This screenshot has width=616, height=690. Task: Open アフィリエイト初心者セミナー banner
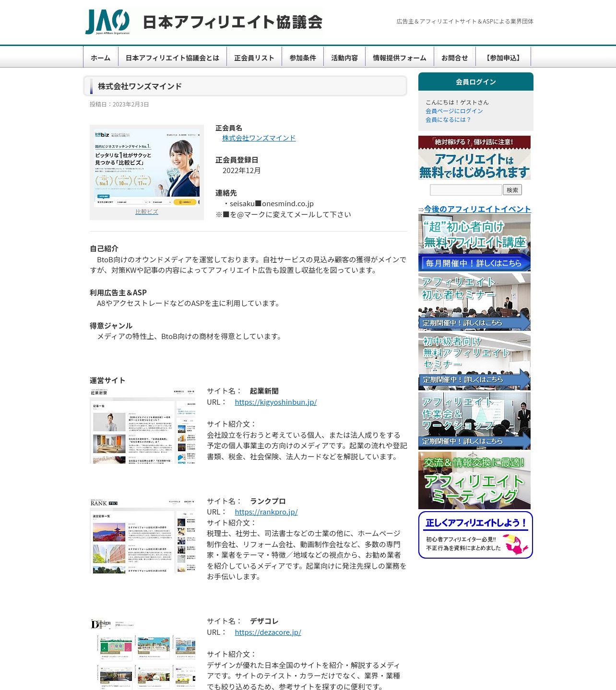(474, 302)
